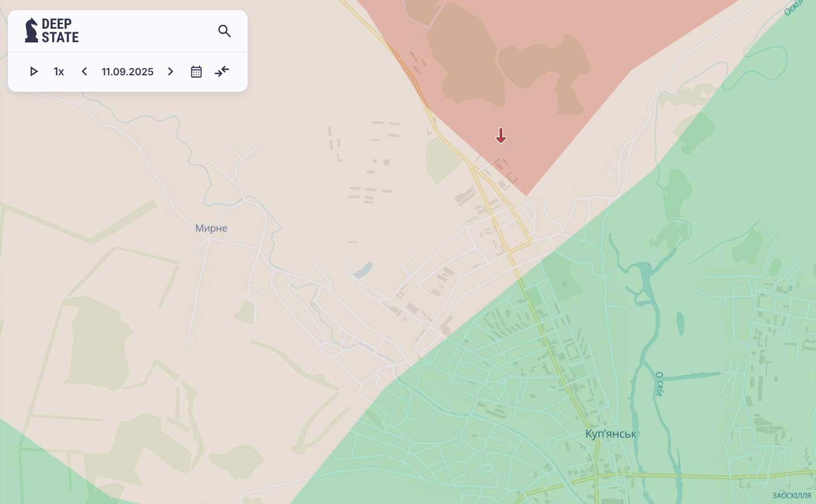Click the small pond east of Мирне

tap(363, 270)
